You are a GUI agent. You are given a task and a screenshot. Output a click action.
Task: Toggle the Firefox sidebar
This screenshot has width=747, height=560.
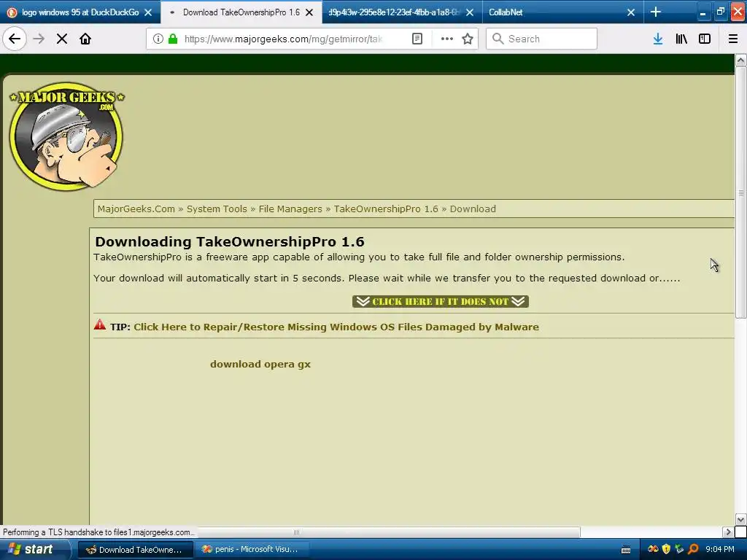click(705, 39)
